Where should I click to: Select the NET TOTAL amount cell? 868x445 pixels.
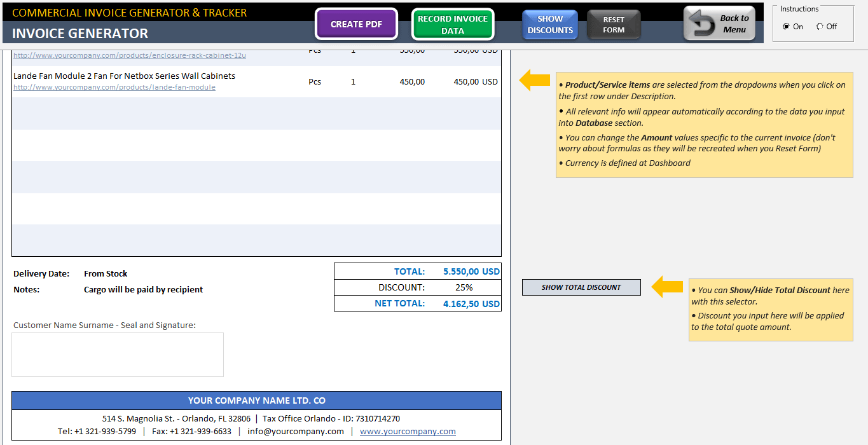[470, 303]
